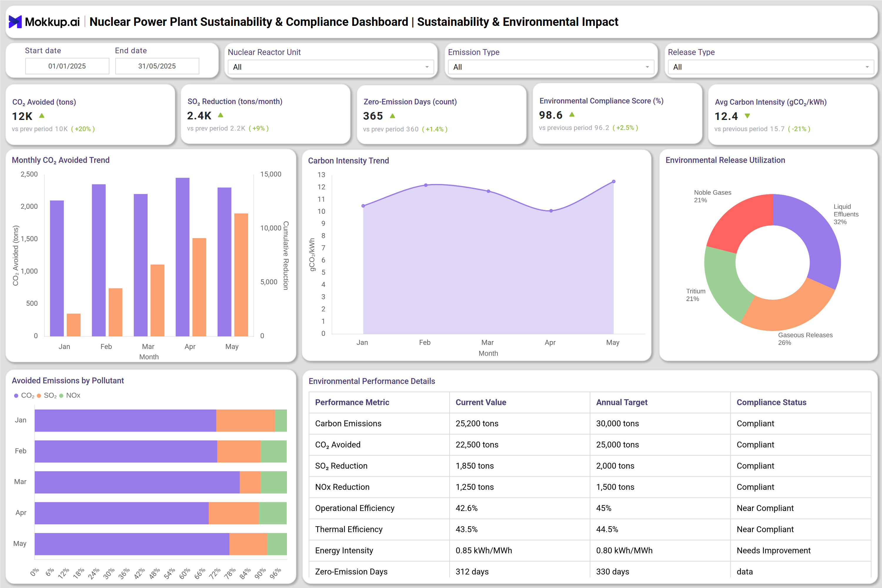Click the April purple CO₂ Avoided bar

pyautogui.click(x=183, y=257)
